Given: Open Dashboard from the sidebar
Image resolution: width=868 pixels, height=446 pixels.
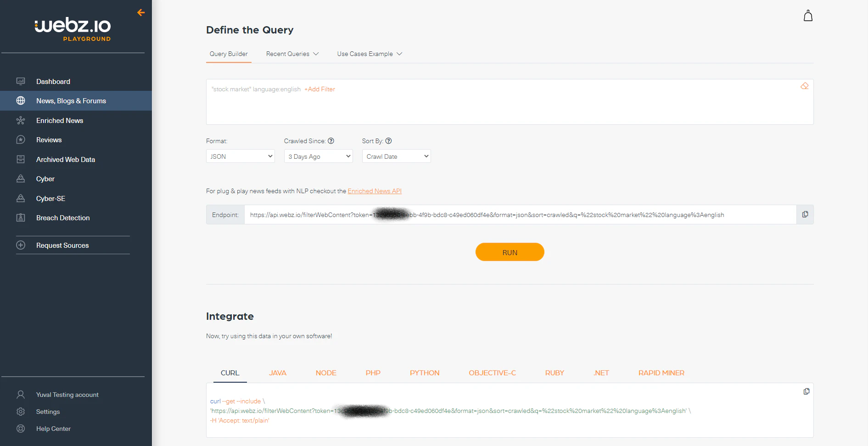Looking at the screenshot, I should click(52, 81).
